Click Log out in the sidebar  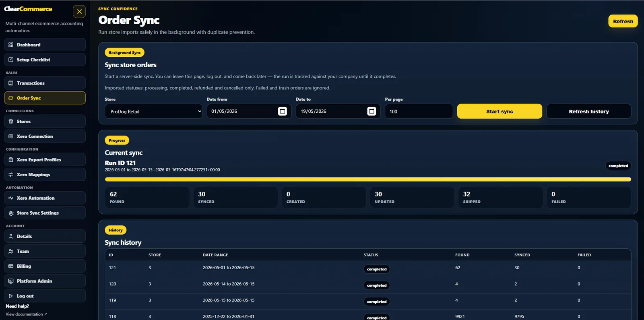tap(45, 296)
